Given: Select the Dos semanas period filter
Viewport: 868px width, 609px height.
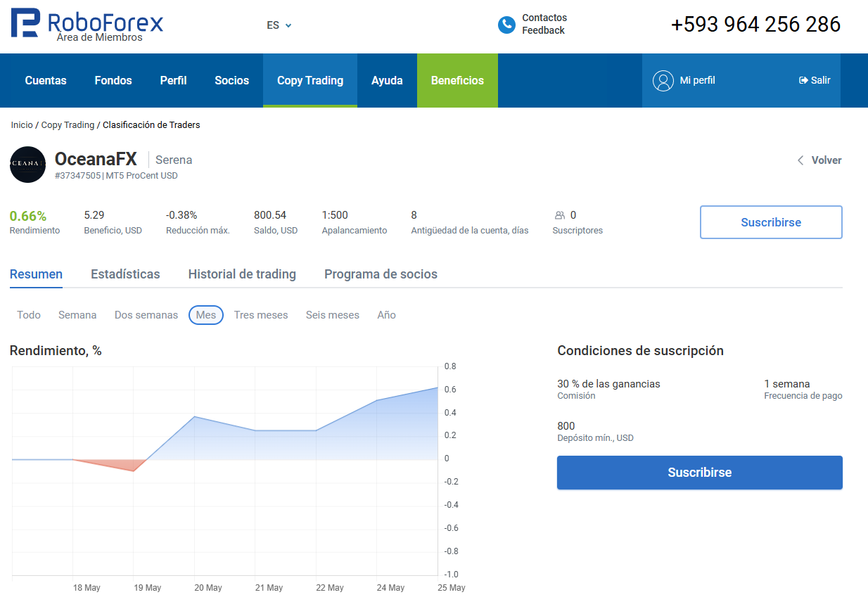Looking at the screenshot, I should (146, 315).
